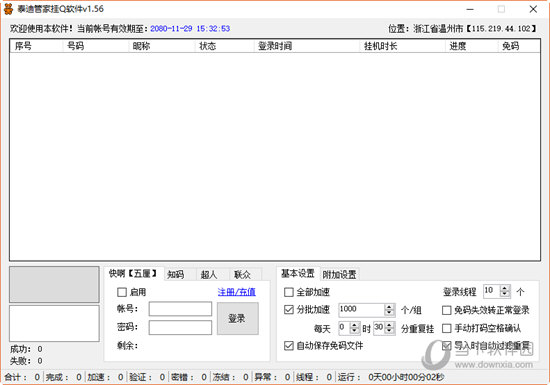Click the 登录线程 number field
This screenshot has height=385, width=550.
492,291
